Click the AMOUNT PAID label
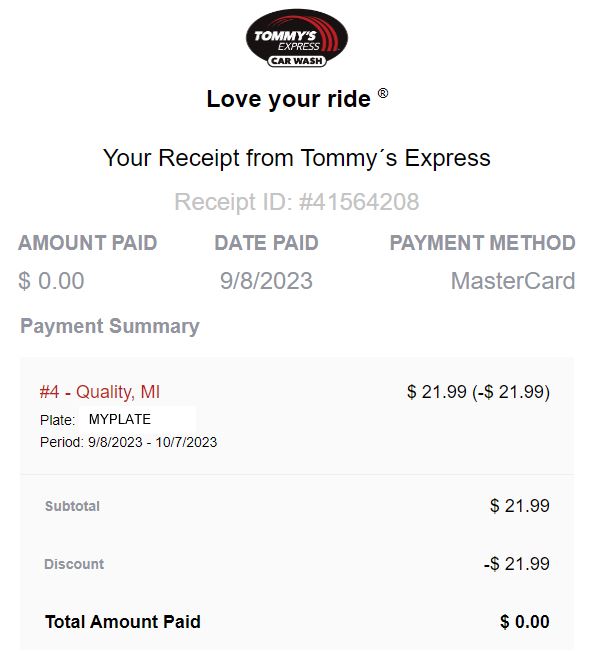Screen dimensions: 600x652 (x=88, y=243)
